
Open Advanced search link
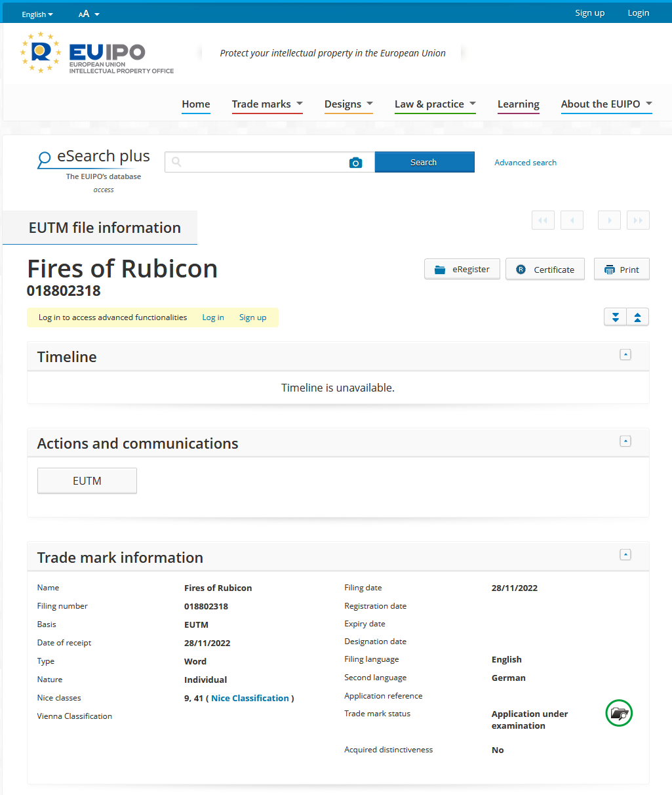pos(525,163)
